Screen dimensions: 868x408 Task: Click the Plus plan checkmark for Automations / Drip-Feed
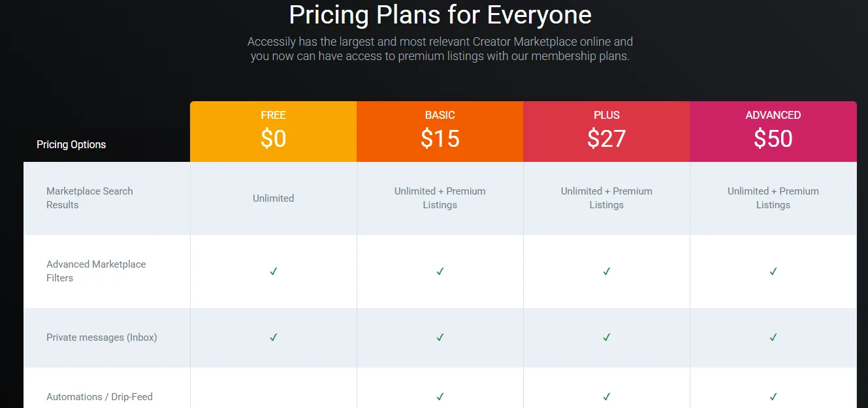point(607,397)
